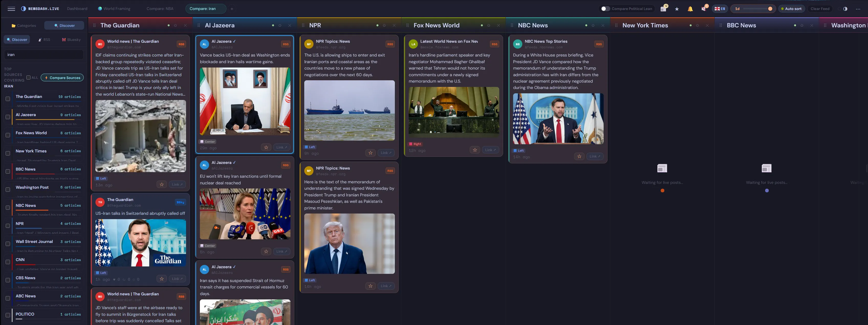868x325 pixels.
Task: Add a new tab with the plus button
Action: (x=232, y=9)
